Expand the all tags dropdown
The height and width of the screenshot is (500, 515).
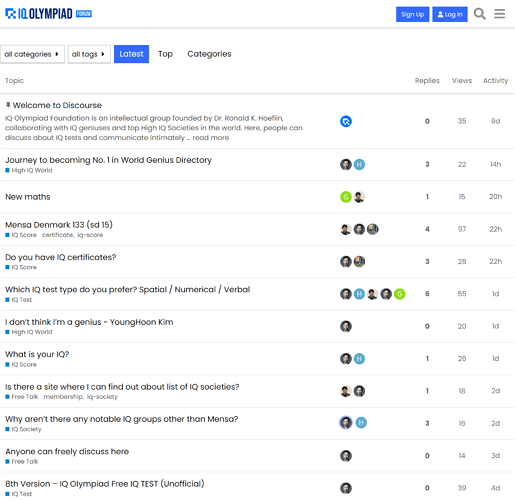pyautogui.click(x=89, y=54)
